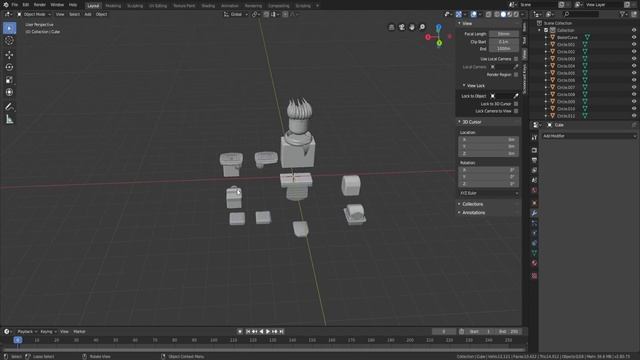This screenshot has width=640, height=360.
Task: Click the pan view hand icon
Action: pos(412,27)
